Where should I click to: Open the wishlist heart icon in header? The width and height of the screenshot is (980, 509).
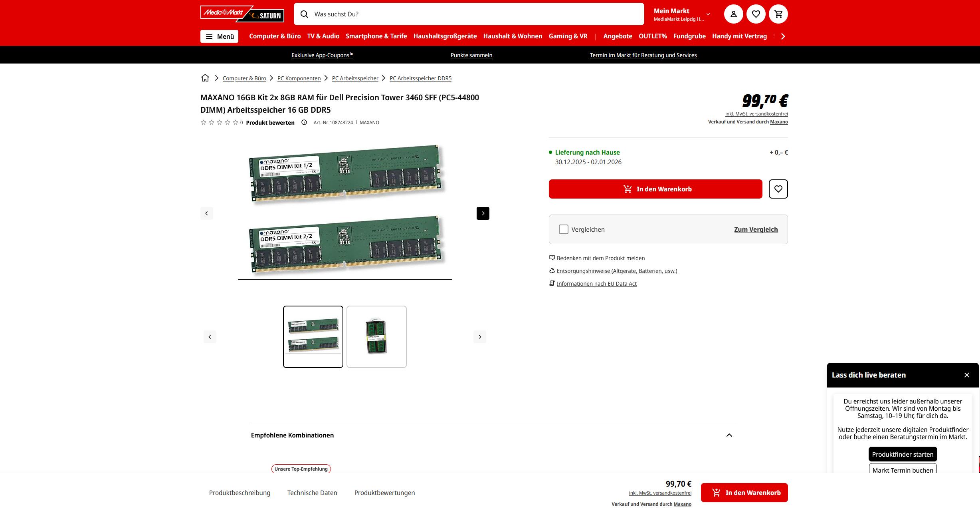pyautogui.click(x=756, y=14)
